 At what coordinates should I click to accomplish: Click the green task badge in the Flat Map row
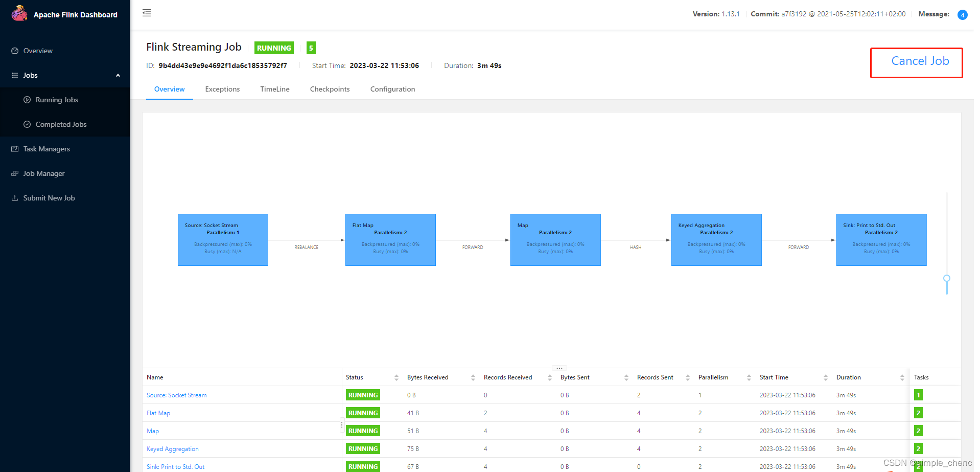pyautogui.click(x=918, y=413)
